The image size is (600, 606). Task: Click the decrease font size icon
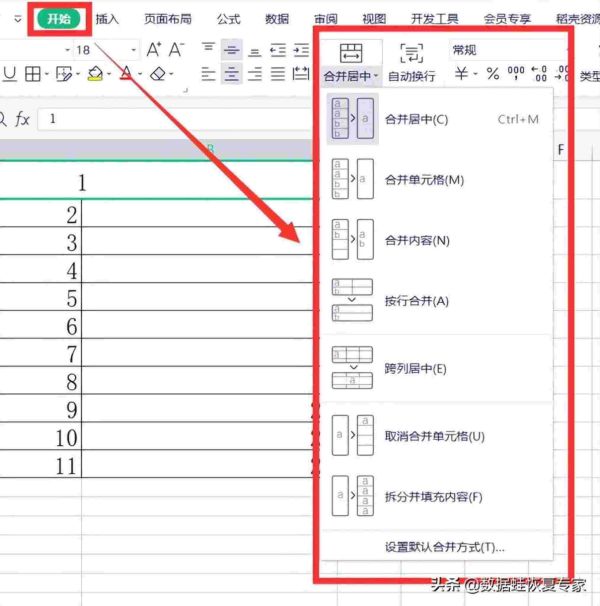177,49
